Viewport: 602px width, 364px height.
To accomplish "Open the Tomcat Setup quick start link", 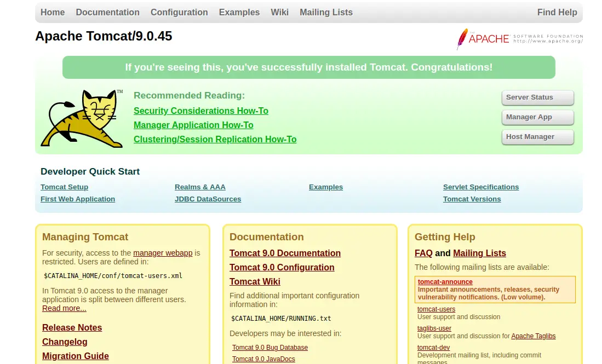I will click(65, 187).
